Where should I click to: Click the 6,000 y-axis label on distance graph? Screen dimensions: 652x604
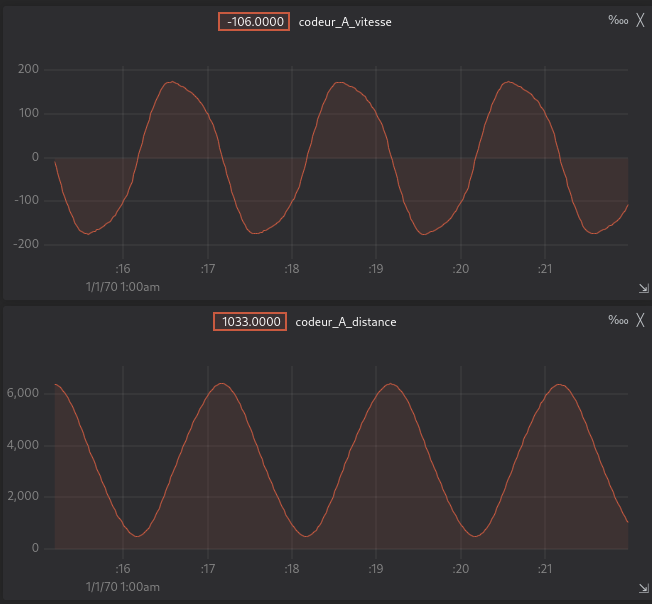coord(23,393)
